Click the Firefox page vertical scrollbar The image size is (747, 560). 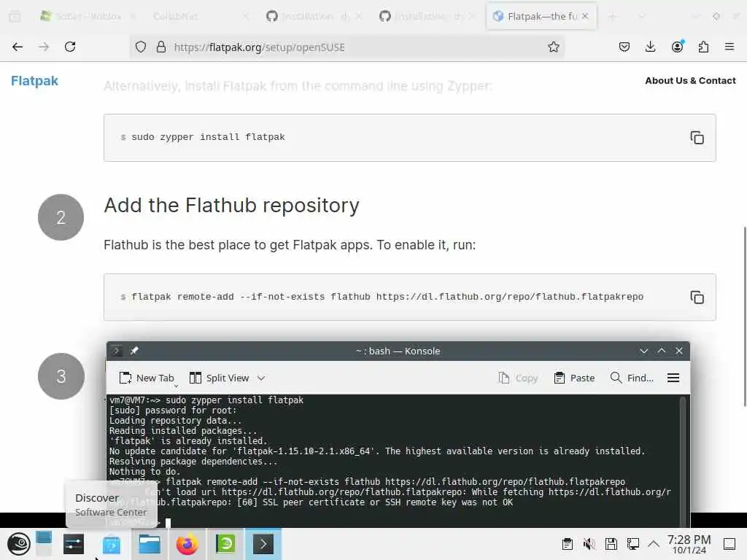pos(744,316)
